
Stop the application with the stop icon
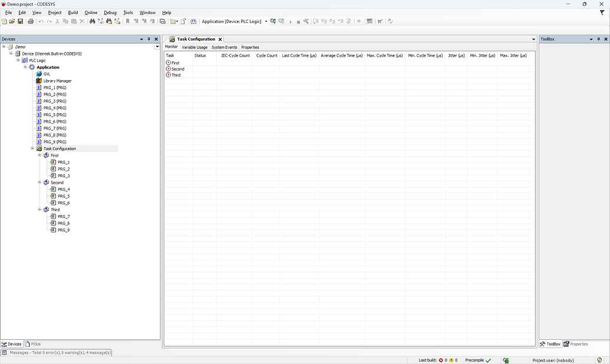coord(298,21)
